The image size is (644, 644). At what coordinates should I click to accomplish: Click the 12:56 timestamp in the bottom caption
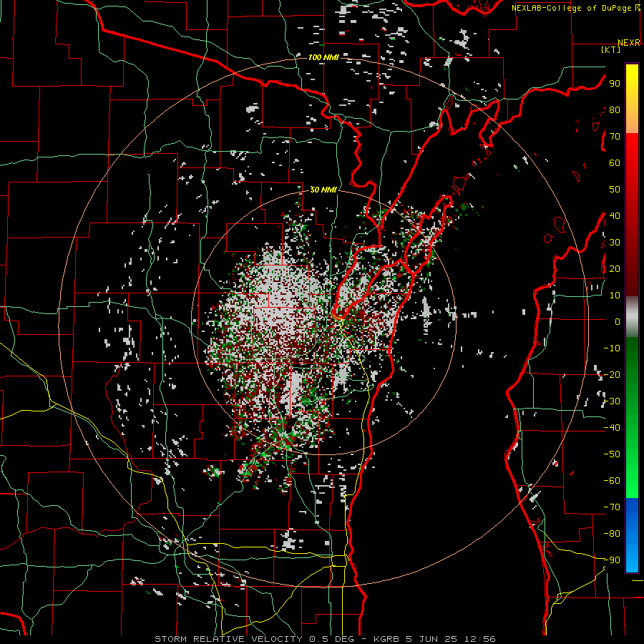pos(479,639)
